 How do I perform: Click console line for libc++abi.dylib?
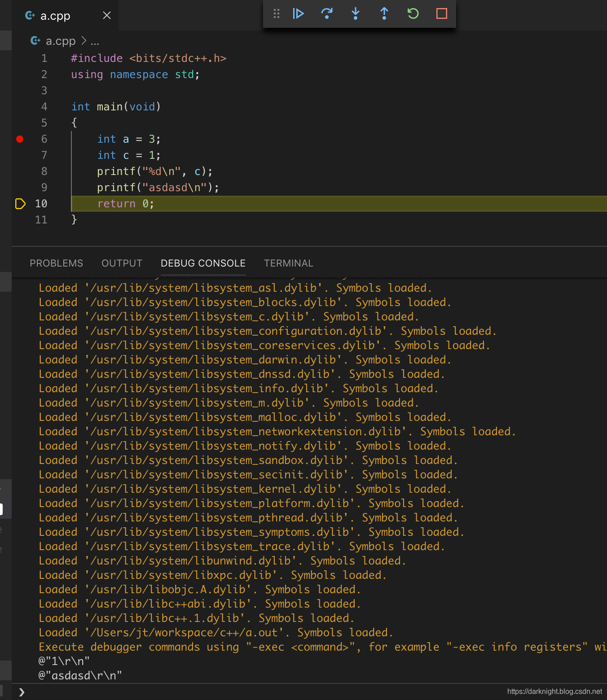(200, 604)
